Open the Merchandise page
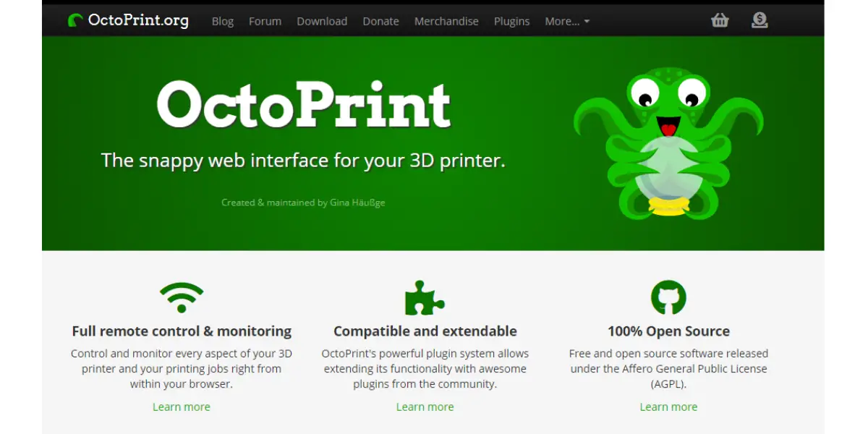 coord(446,21)
